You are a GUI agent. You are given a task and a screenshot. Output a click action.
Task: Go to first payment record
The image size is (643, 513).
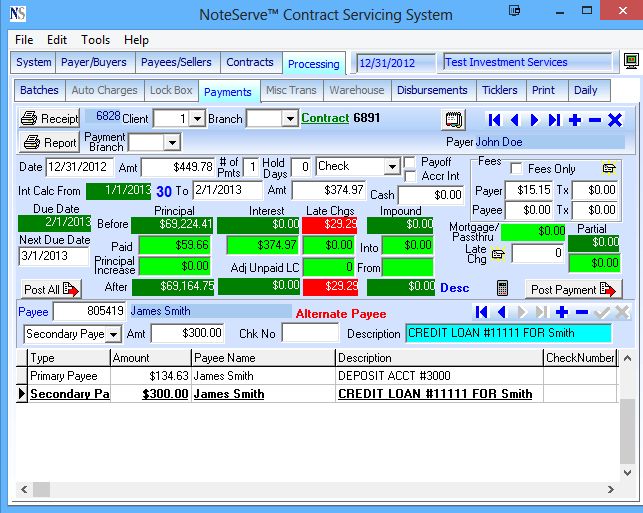click(495, 120)
